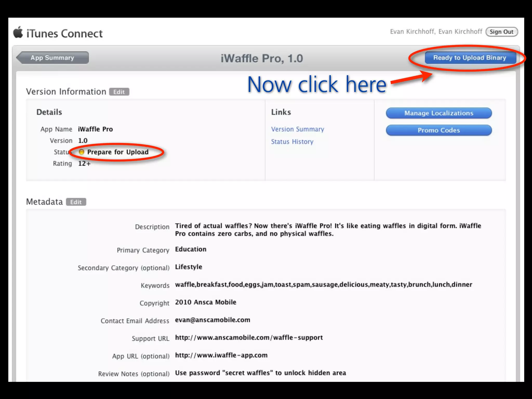Click the Prepare for Upload status text
The height and width of the screenshot is (399, 532).
[118, 152]
